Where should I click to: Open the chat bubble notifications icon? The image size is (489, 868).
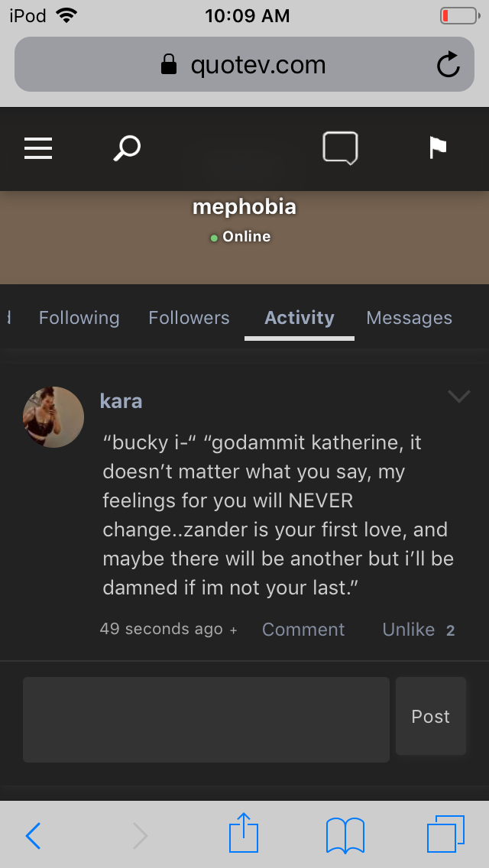(x=340, y=148)
